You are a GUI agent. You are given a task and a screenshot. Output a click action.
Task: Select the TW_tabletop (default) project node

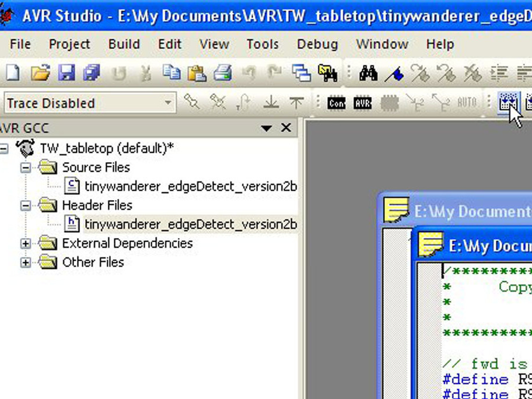click(107, 148)
